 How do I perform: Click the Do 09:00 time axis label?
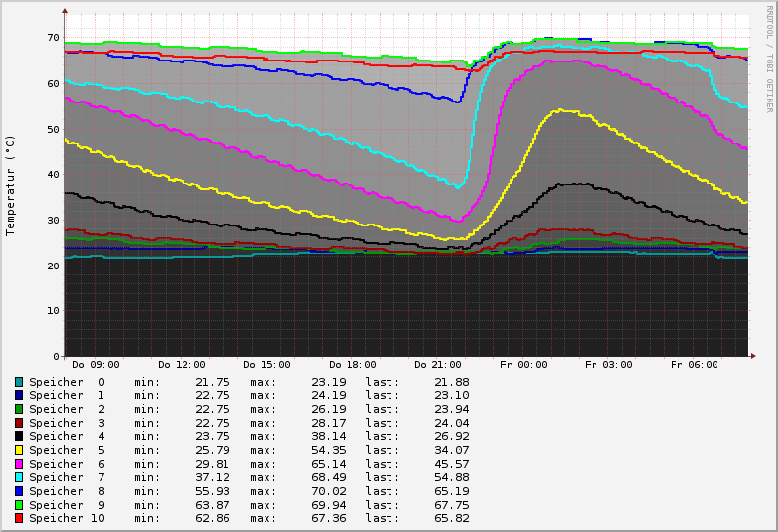96,365
